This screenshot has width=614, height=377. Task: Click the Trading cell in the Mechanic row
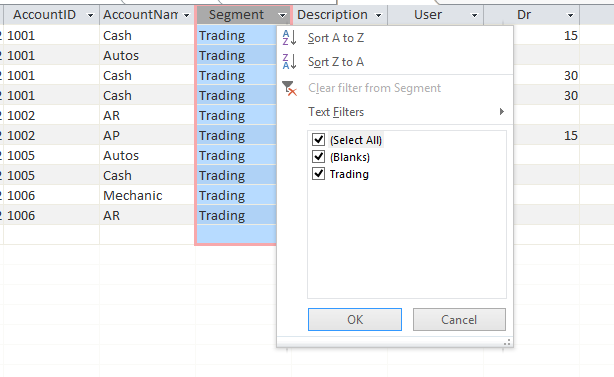237,195
